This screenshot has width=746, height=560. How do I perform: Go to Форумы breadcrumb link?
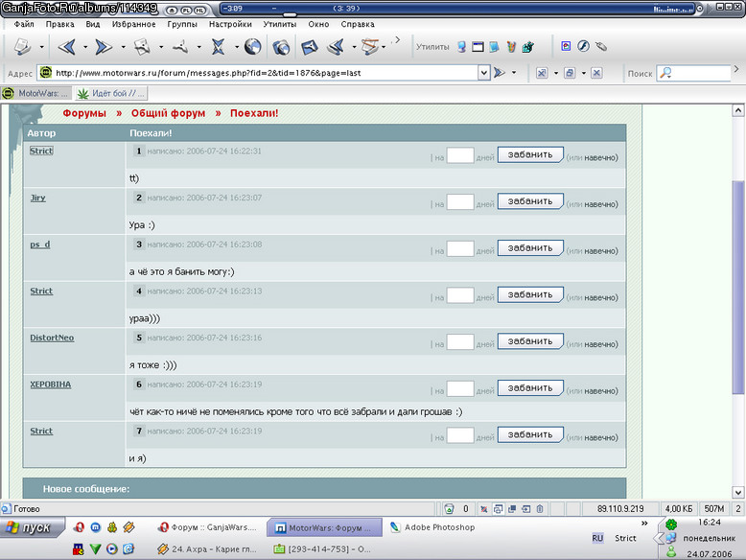click(84, 113)
